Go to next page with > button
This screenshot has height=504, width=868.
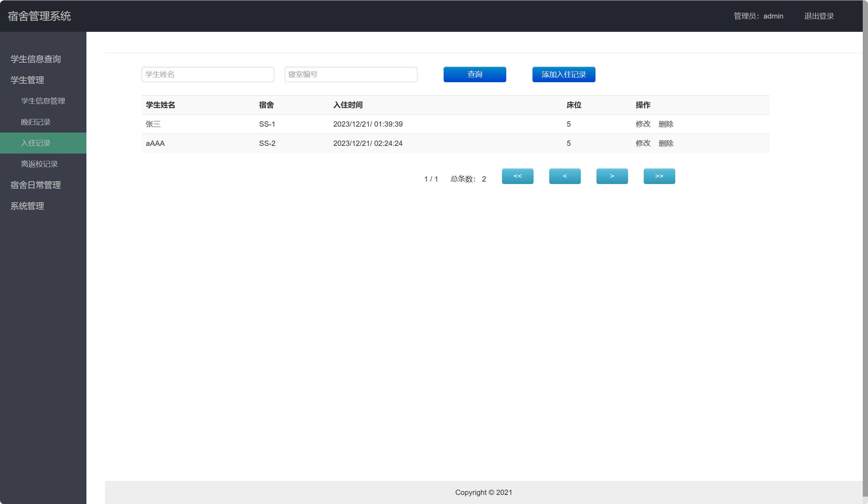coord(612,176)
